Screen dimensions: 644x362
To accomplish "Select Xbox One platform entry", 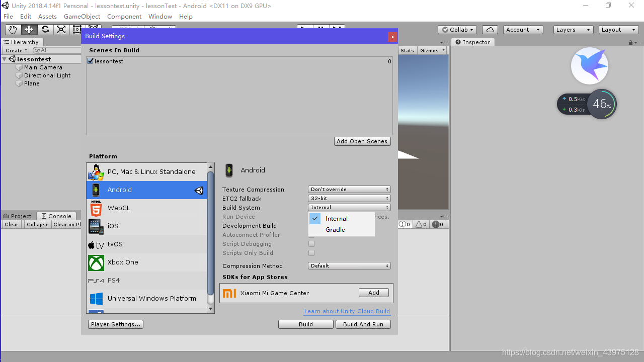I will (x=146, y=262).
